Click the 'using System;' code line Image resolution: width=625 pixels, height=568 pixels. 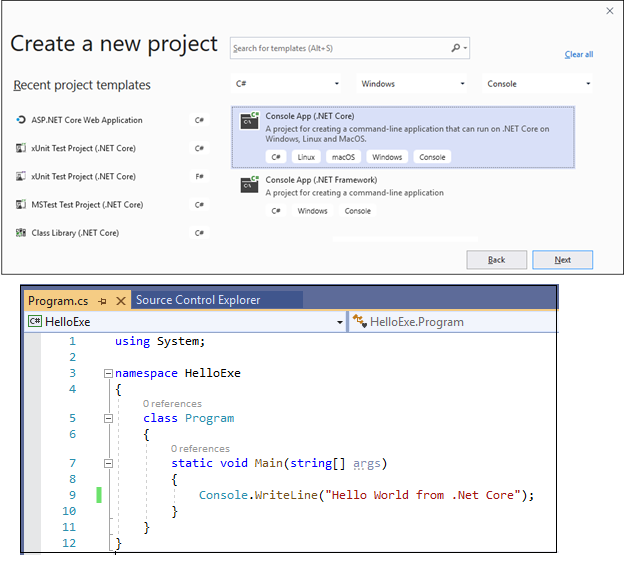coord(160,341)
